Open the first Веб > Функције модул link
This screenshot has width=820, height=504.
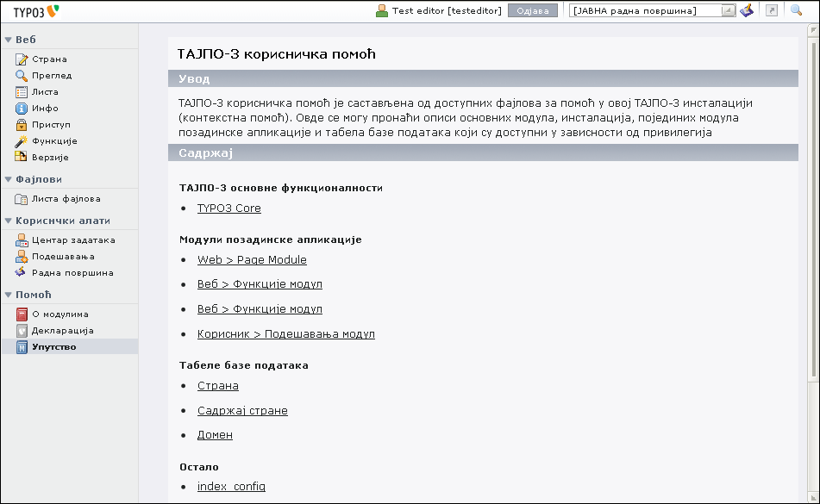[260, 284]
